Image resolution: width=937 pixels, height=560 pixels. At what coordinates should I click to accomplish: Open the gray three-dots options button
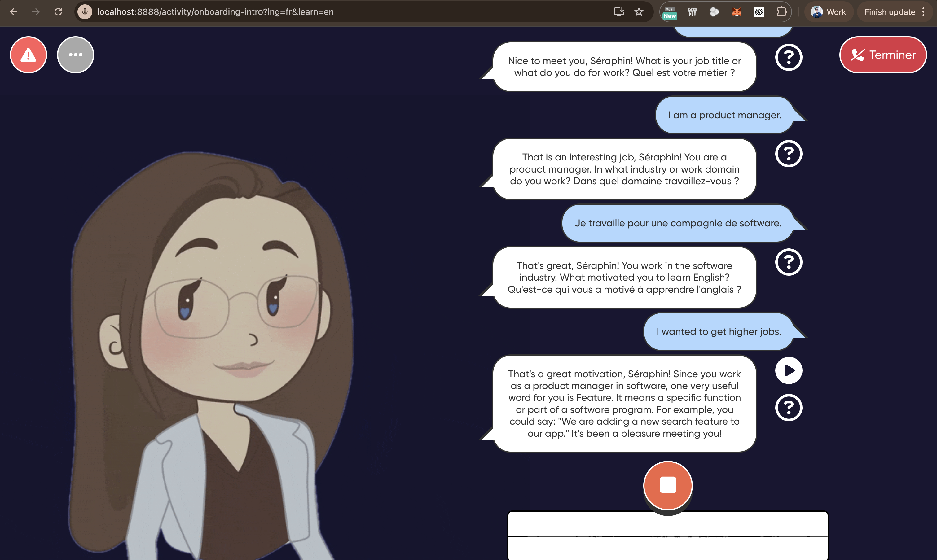(76, 55)
